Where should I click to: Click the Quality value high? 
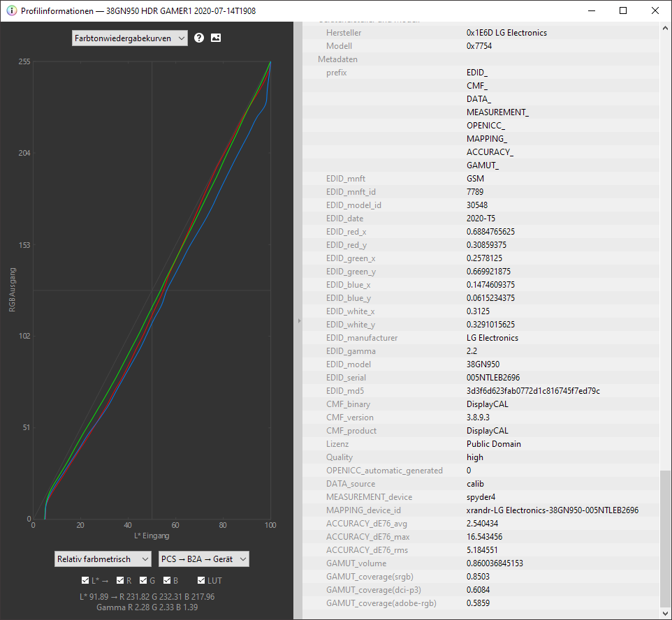[x=475, y=457]
